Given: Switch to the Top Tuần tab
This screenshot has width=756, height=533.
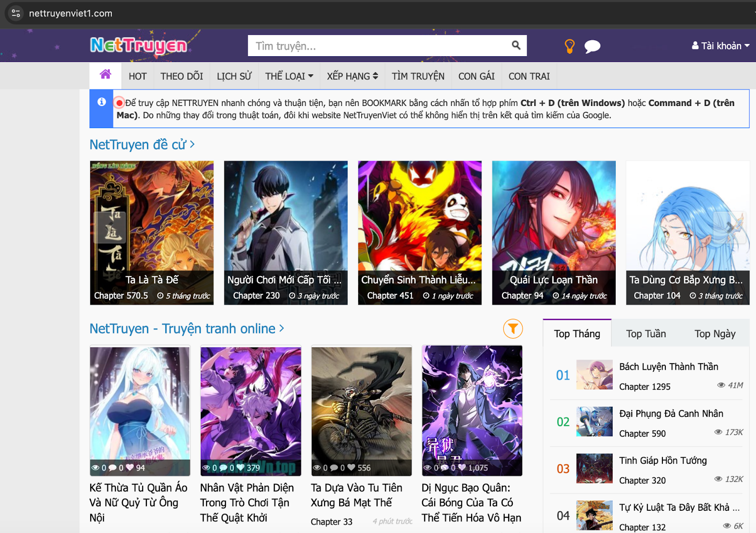Looking at the screenshot, I should tap(645, 334).
